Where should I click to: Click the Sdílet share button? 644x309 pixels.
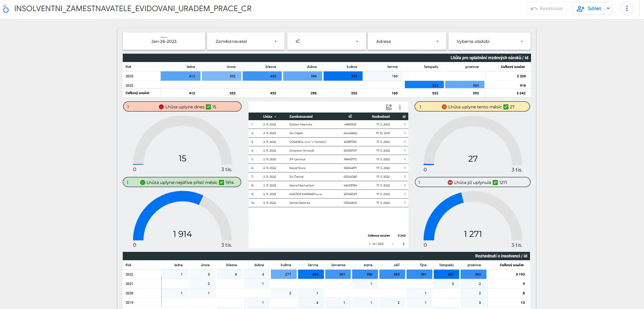589,9
